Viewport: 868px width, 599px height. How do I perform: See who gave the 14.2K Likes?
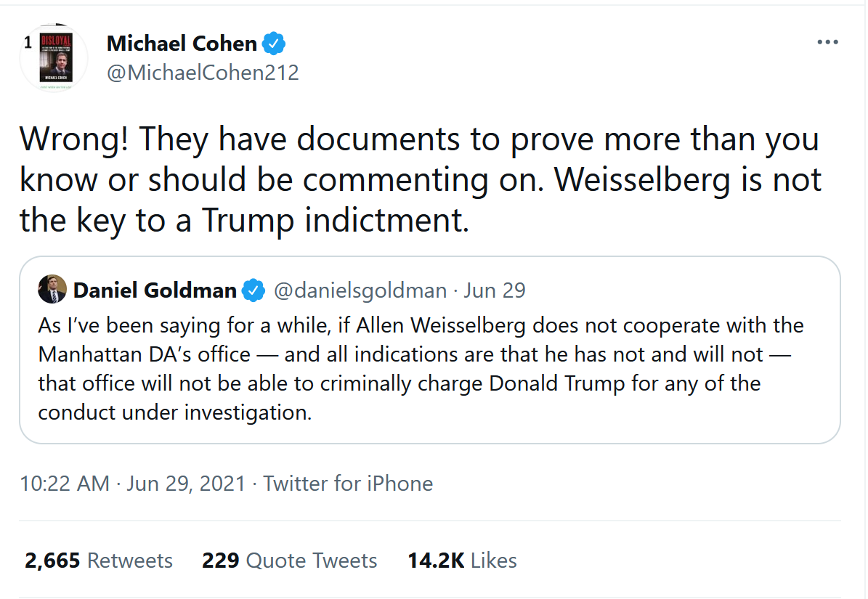tap(462, 561)
